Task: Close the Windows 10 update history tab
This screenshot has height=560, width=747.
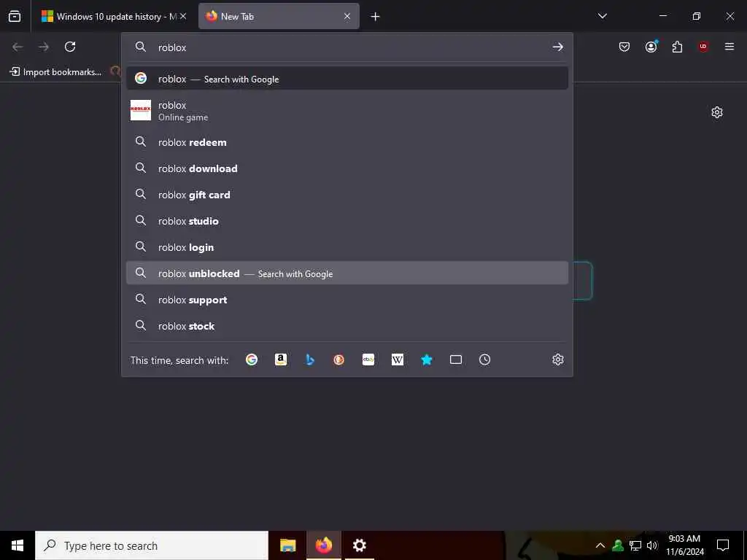Action: point(183,16)
